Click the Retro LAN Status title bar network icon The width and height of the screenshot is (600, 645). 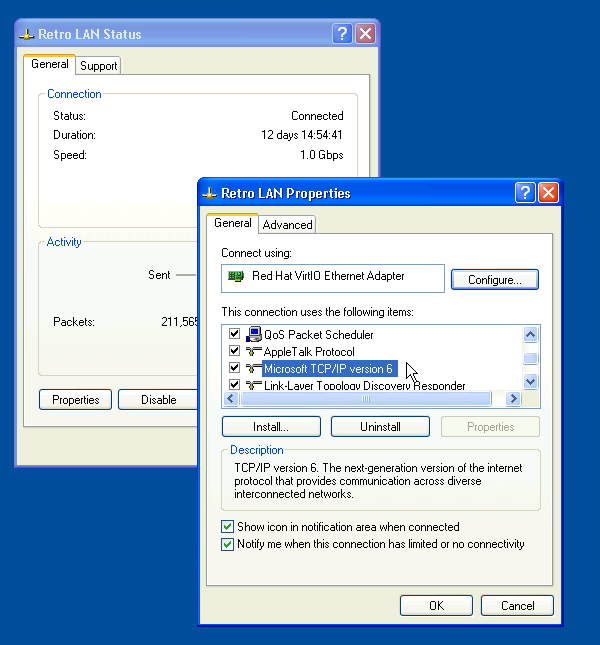click(x=27, y=35)
